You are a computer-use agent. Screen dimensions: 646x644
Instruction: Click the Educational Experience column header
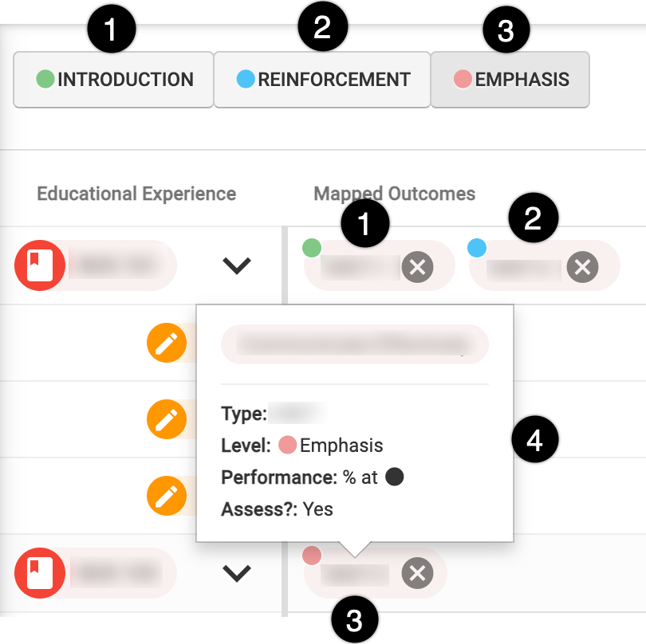(x=136, y=194)
